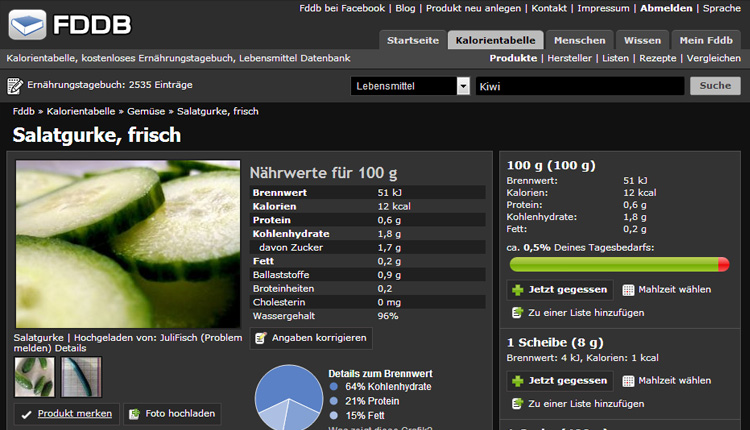Click the 'davon Zucker' table row
750x430 pixels.
[367, 248]
